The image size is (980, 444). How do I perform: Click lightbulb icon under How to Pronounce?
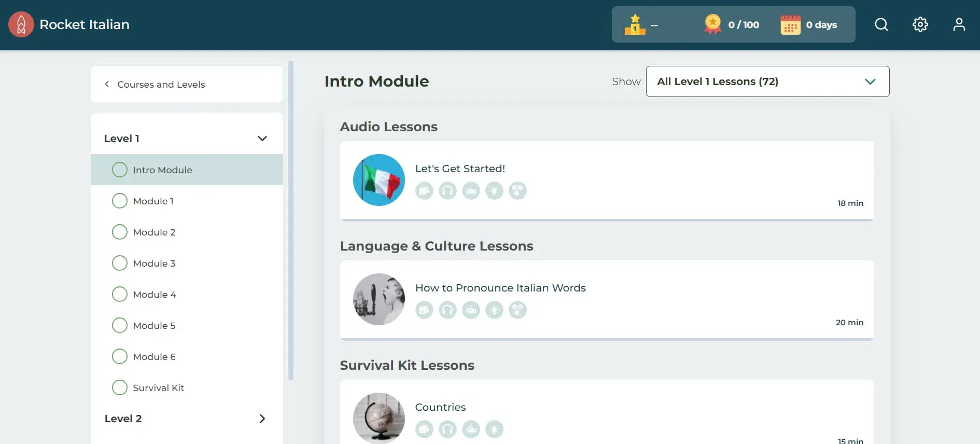pyautogui.click(x=494, y=310)
